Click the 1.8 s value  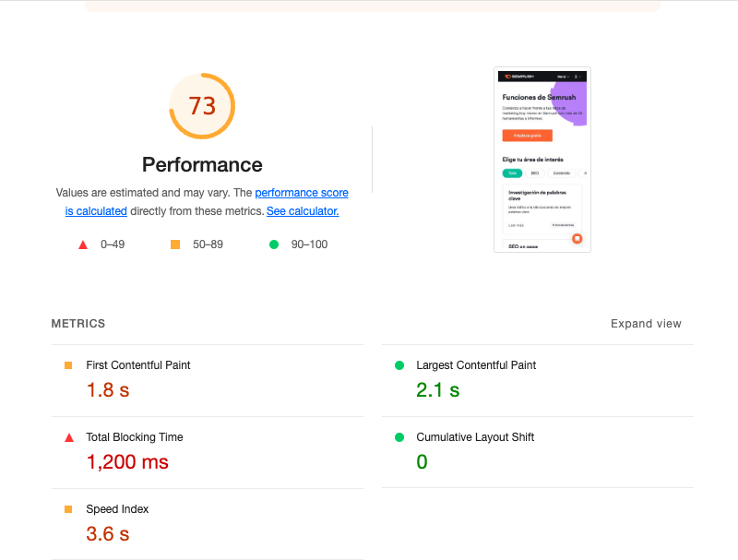point(108,390)
